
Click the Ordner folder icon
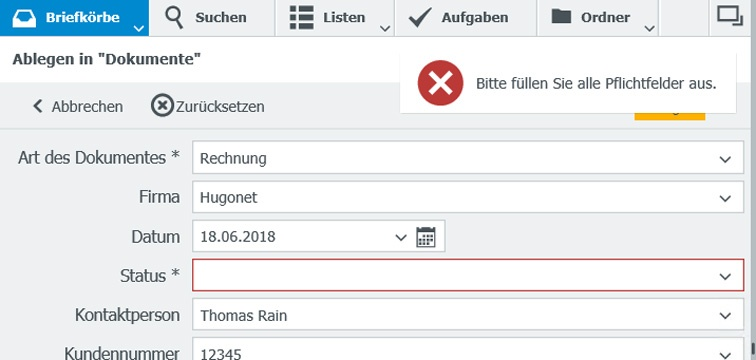[x=561, y=17]
